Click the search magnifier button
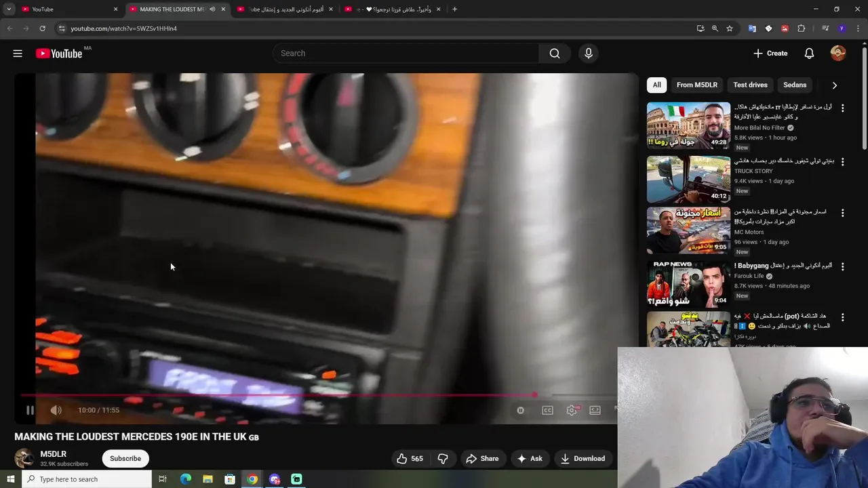The width and height of the screenshot is (868, 488). point(555,54)
